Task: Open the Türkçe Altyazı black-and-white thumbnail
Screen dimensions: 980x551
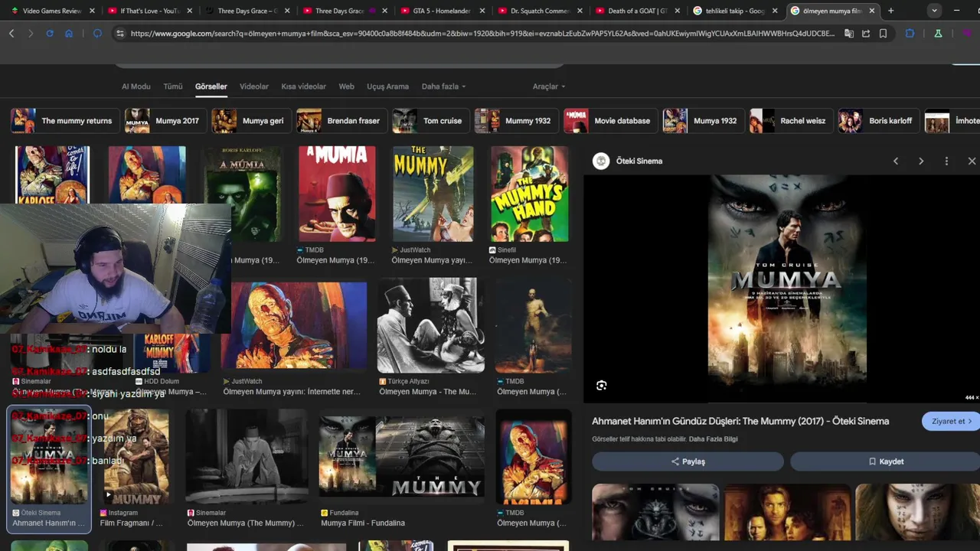Action: (431, 325)
